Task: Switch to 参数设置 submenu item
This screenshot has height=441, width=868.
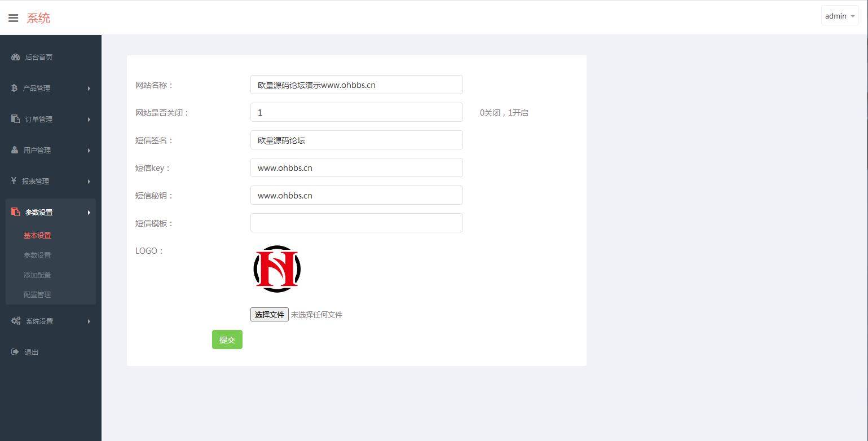Action: point(37,255)
